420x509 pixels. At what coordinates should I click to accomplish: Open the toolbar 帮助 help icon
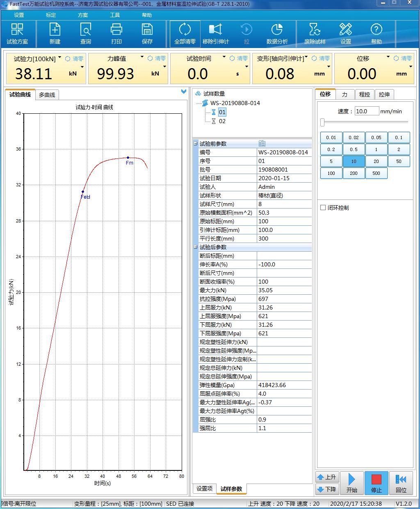click(x=377, y=34)
